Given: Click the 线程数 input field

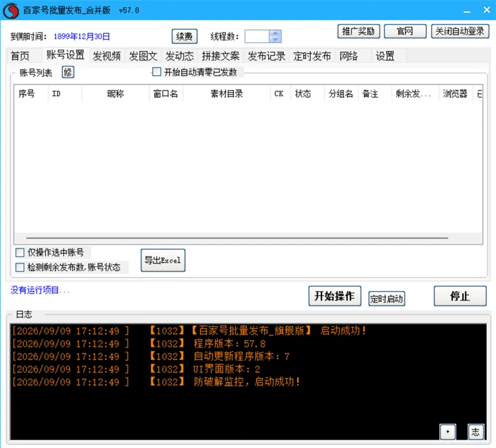Looking at the screenshot, I should (257, 36).
